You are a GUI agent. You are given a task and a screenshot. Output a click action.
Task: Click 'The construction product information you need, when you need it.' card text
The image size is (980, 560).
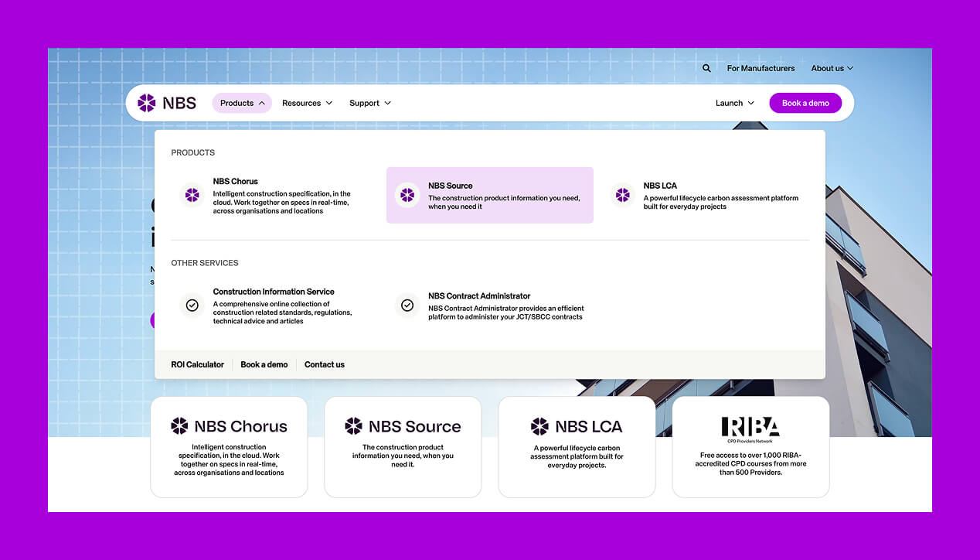(403, 456)
